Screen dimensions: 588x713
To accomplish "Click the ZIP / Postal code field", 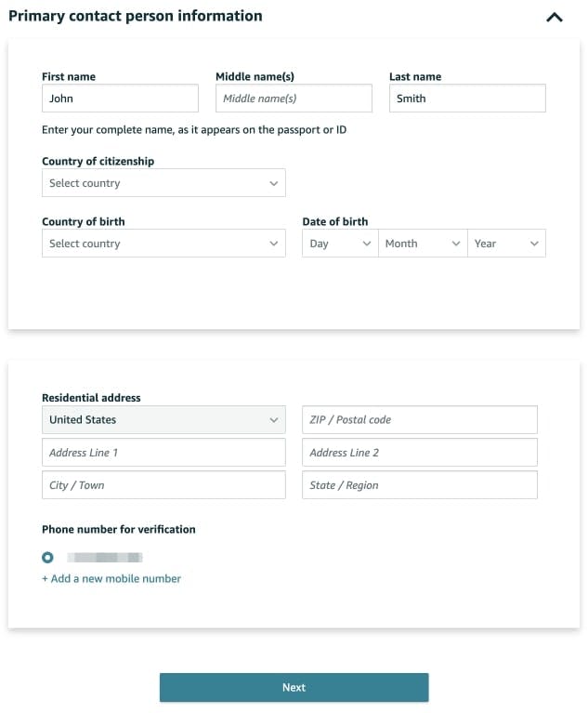I will (x=420, y=420).
